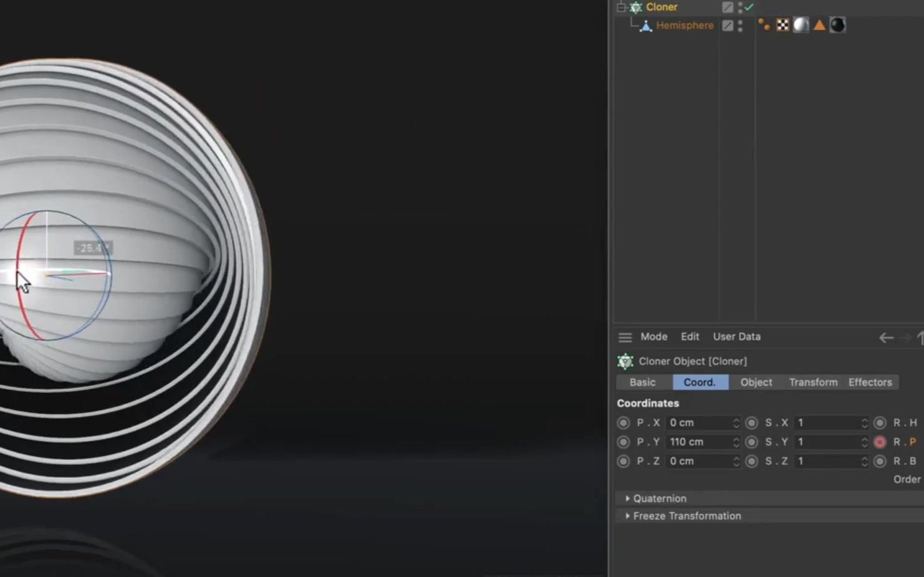Image resolution: width=924 pixels, height=577 pixels.
Task: Click the Cloner Object icon in the Attribute Manager header
Action: coord(625,361)
